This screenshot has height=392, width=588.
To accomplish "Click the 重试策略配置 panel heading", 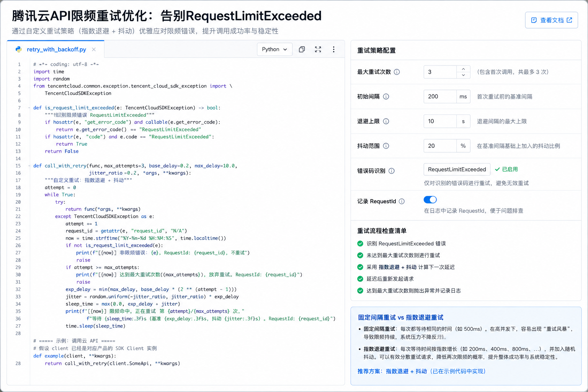I will [376, 51].
